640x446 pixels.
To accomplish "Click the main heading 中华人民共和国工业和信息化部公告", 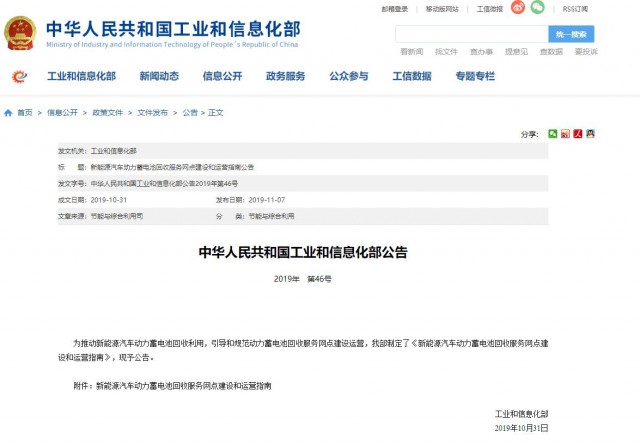I will pos(303,253).
